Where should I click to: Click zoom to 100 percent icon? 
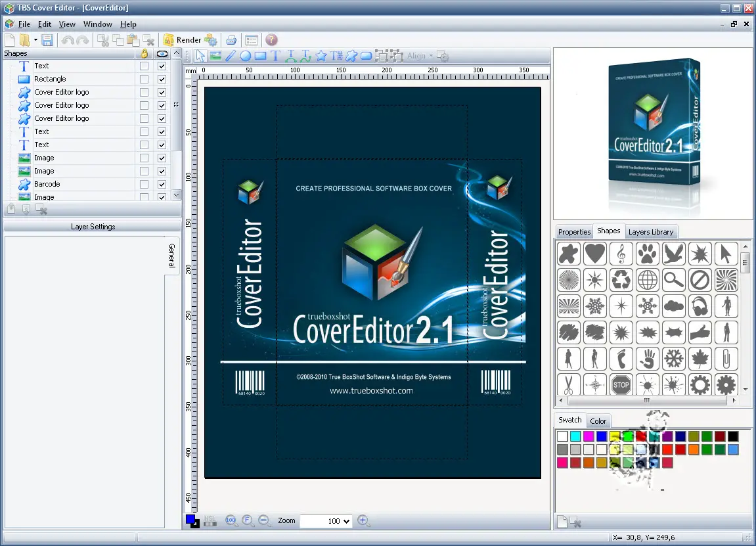(231, 520)
